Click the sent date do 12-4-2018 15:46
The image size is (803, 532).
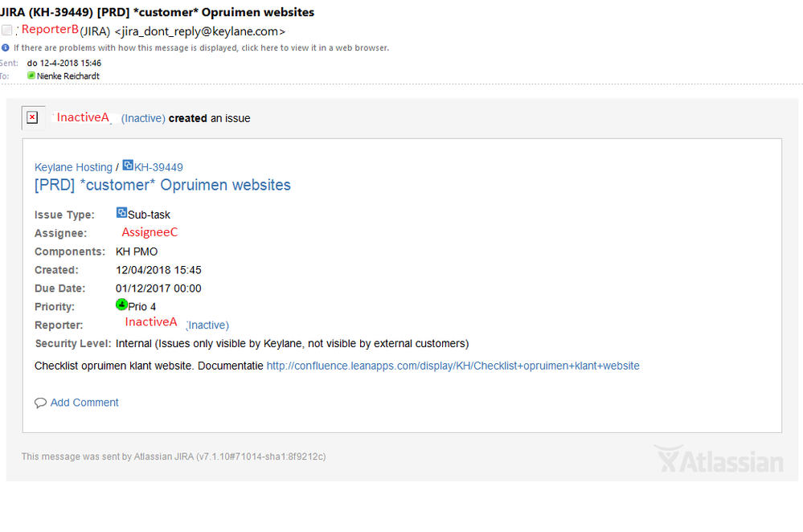[64, 63]
